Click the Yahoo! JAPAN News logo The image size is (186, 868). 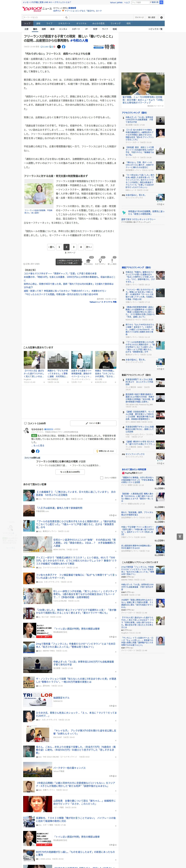(x=37, y=9)
